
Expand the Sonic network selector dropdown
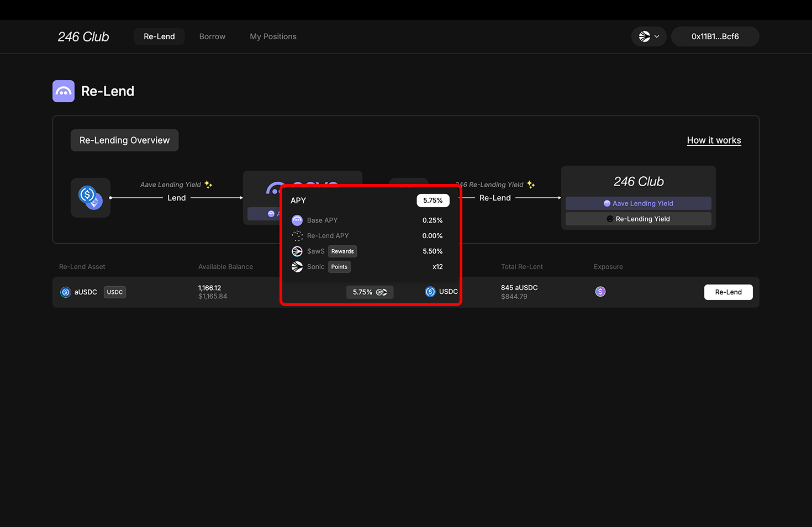coord(649,36)
